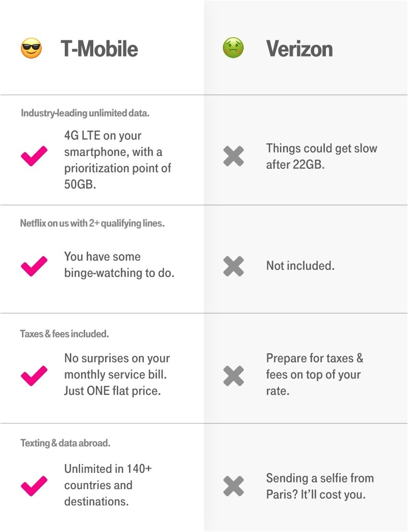Click the pink checkmark beside ONE flat price

pyautogui.click(x=34, y=376)
